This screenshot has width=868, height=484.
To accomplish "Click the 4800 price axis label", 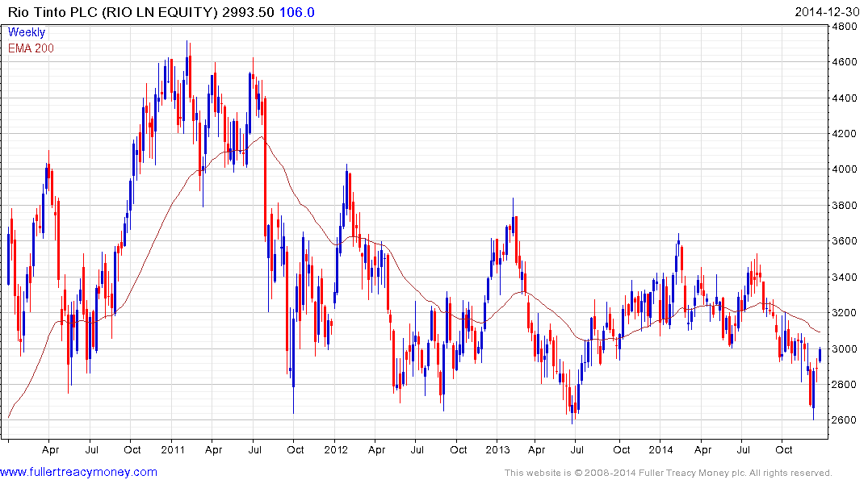I will (845, 26).
